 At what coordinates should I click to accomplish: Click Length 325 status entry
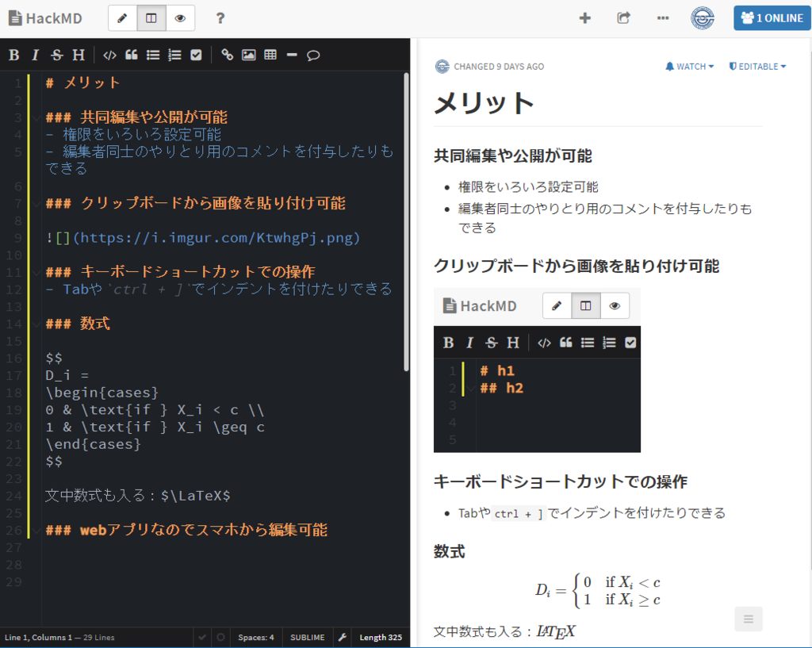381,637
